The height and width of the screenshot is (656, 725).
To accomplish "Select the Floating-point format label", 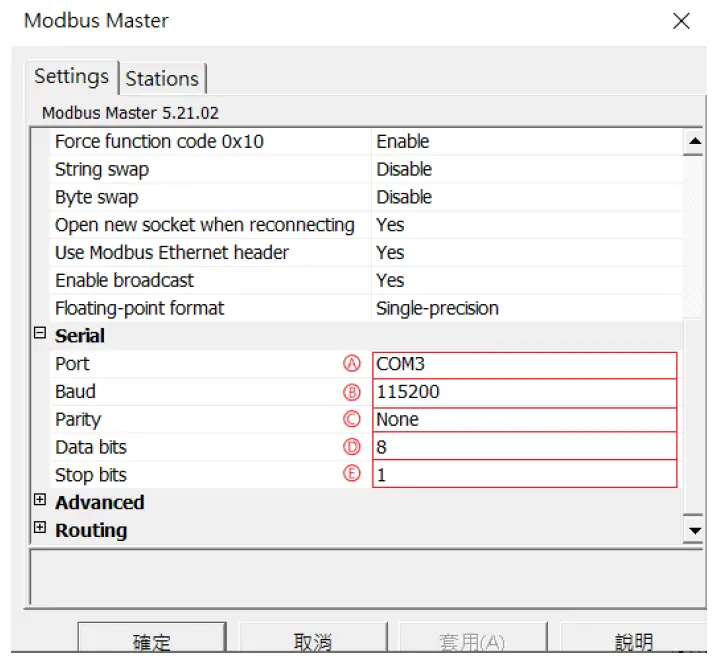I will point(140,308).
